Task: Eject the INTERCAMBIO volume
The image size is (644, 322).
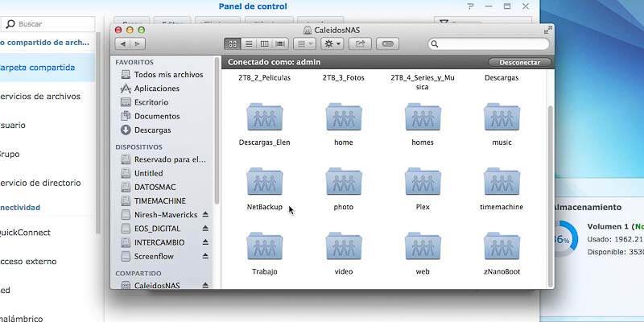Action: tap(206, 242)
